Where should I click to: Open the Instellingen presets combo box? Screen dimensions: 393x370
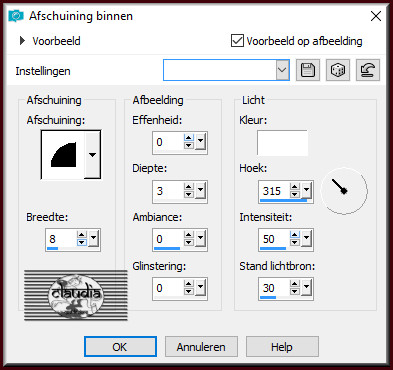(x=226, y=70)
